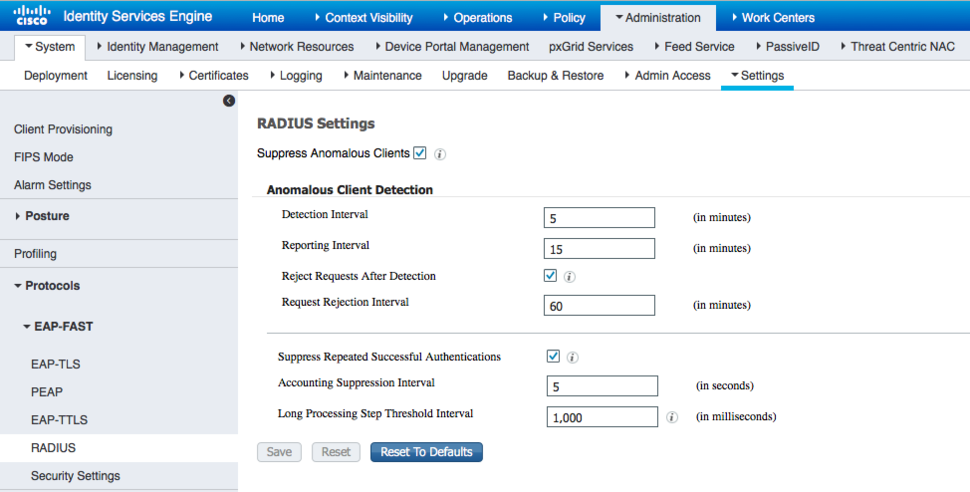Click the Reporting Interval input field

coord(599,249)
